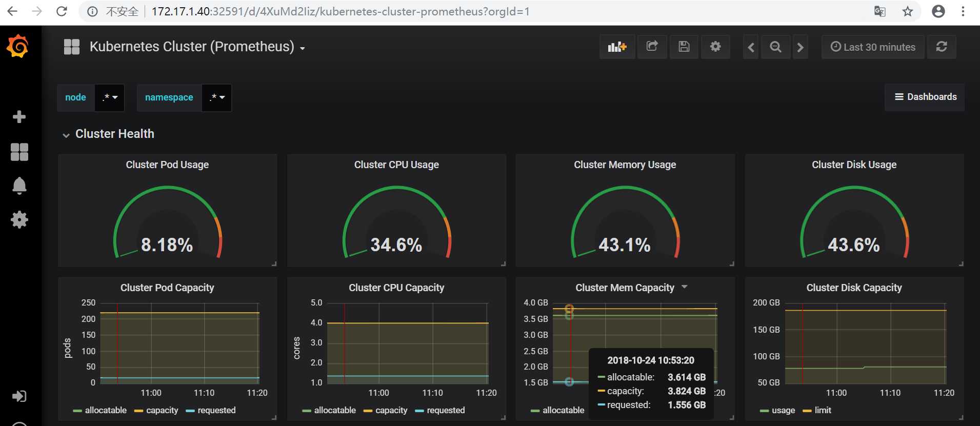Click the Save dashboard disk icon

coord(684,47)
